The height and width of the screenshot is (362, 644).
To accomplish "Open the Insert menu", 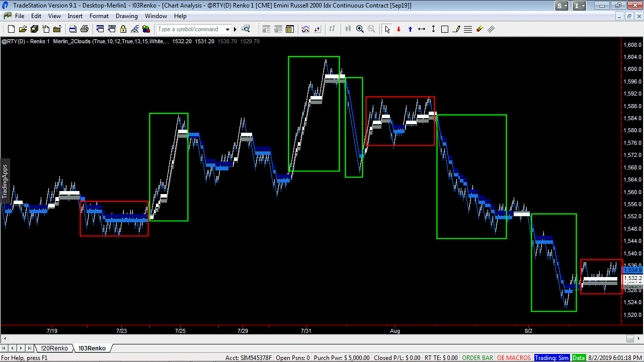I will 75,16.
